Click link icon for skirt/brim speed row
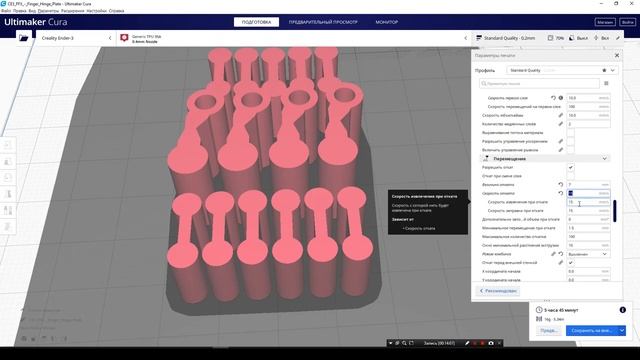The width and height of the screenshot is (640, 360). pos(560,116)
